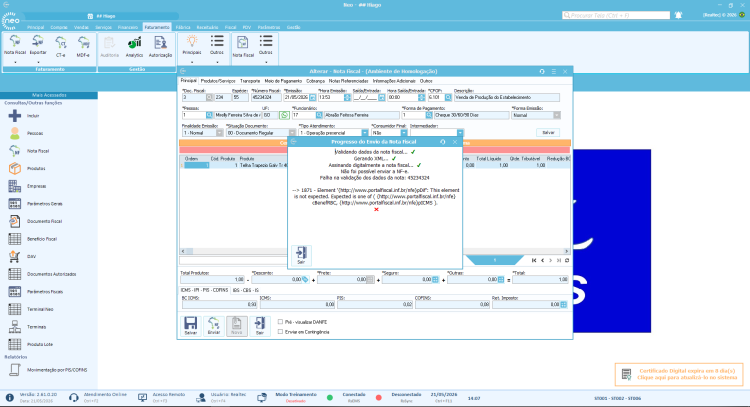Open the IBS - CBS - IS tab
This screenshot has width=750, height=407.
(x=246, y=290)
